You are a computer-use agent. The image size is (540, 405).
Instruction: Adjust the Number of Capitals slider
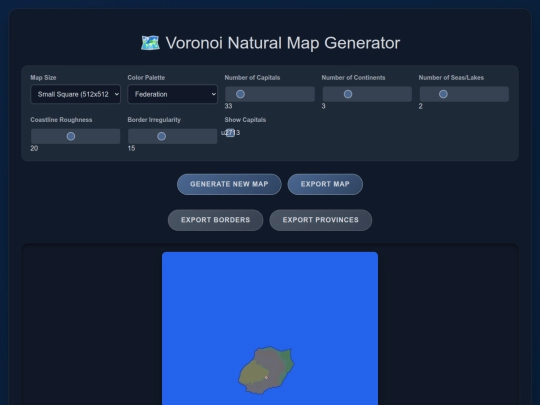pos(270,94)
